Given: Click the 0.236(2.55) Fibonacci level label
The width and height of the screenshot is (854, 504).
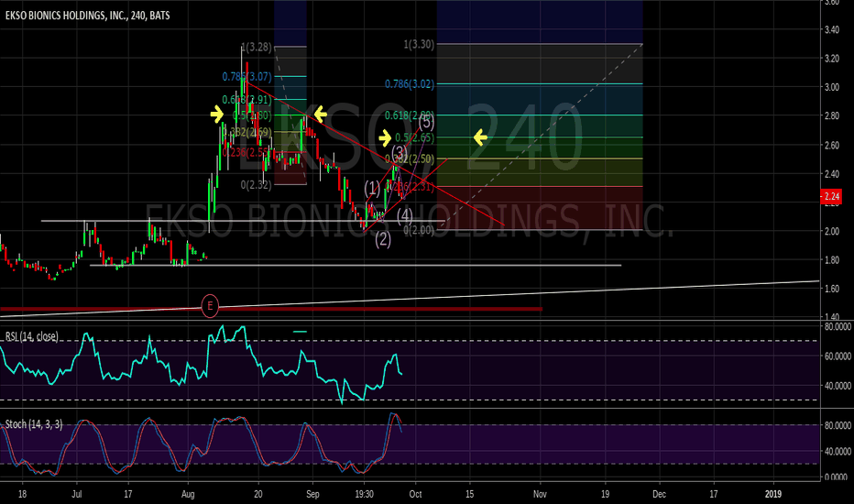Looking at the screenshot, I should coord(246,152).
